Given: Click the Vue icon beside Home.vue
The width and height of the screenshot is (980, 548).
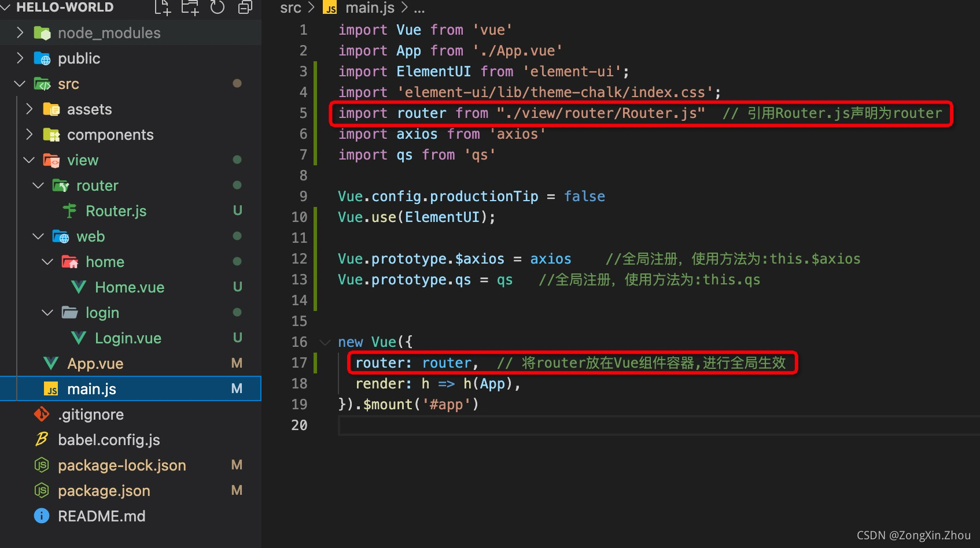Looking at the screenshot, I should pyautogui.click(x=79, y=287).
